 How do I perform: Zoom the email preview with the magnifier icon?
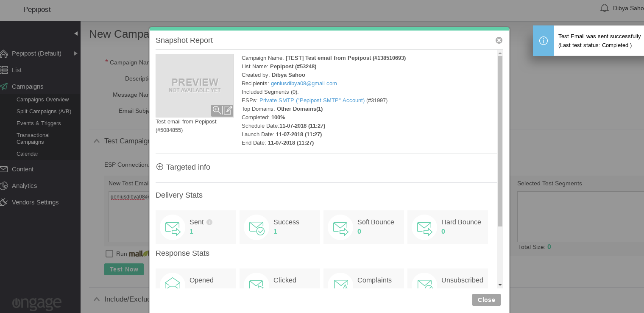tap(217, 110)
